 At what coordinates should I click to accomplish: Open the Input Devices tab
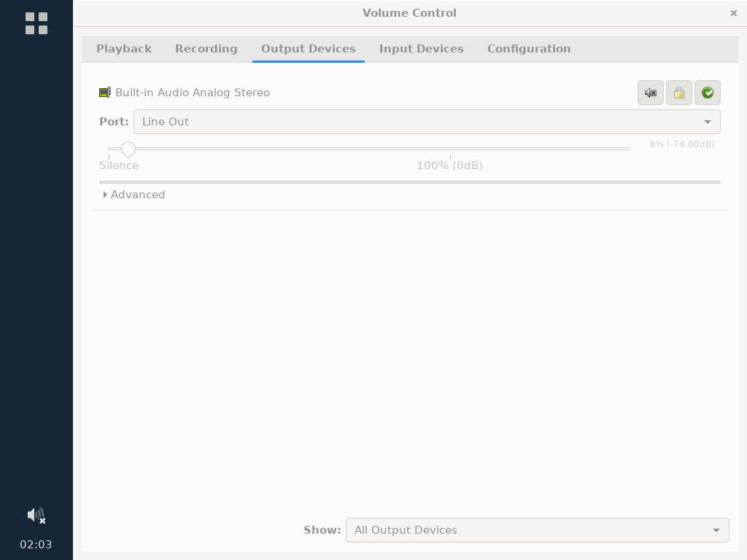click(x=421, y=49)
